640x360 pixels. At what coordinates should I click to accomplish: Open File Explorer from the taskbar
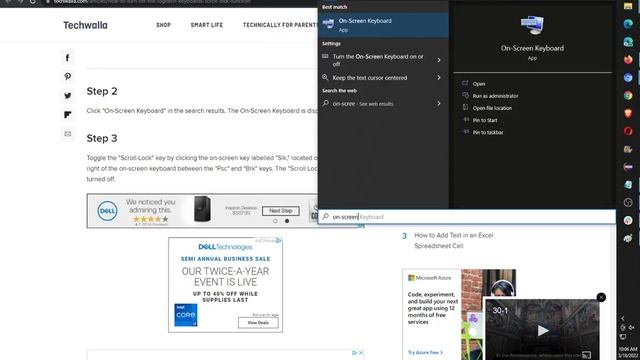point(628,6)
